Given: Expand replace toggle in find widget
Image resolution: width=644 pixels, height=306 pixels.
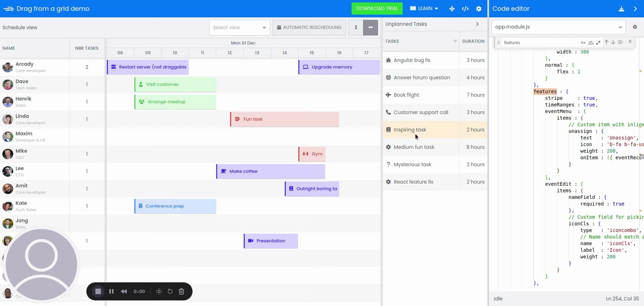Looking at the screenshot, I should pyautogui.click(x=499, y=42).
